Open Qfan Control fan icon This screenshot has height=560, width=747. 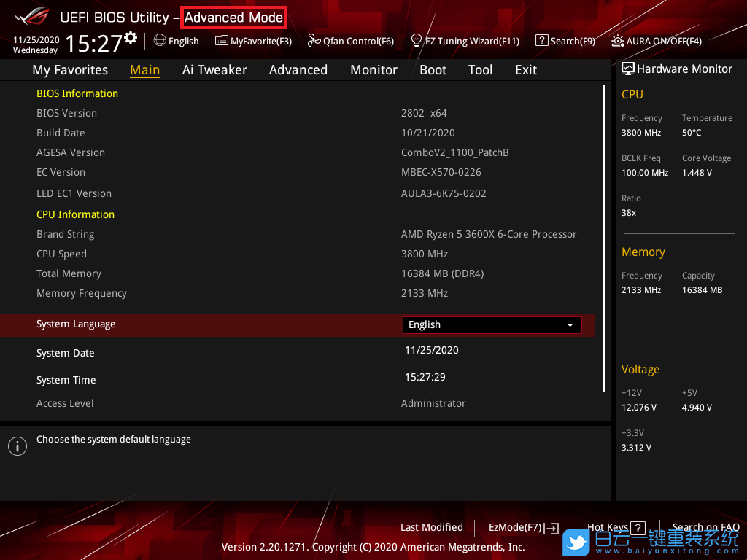(x=314, y=41)
